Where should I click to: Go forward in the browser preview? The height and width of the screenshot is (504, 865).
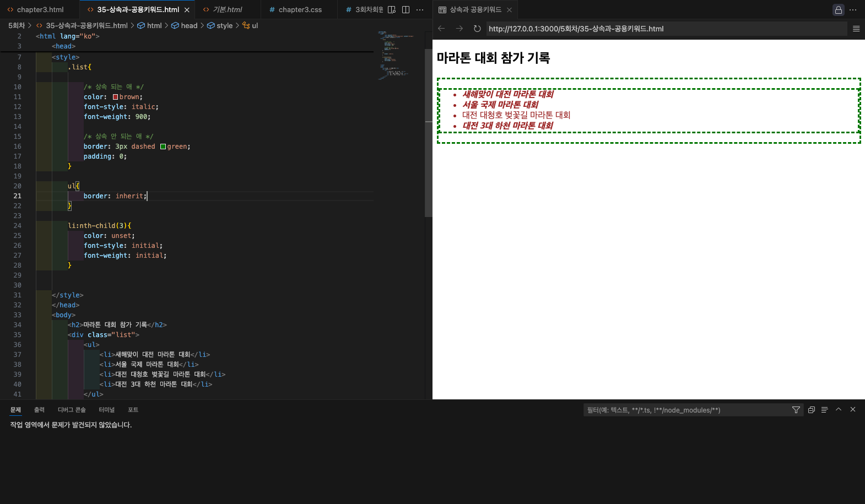[459, 29]
